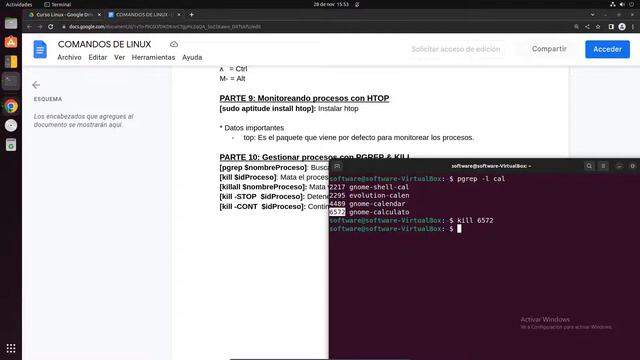
Task: Reload the current Chrome page
Action: (x=51, y=27)
